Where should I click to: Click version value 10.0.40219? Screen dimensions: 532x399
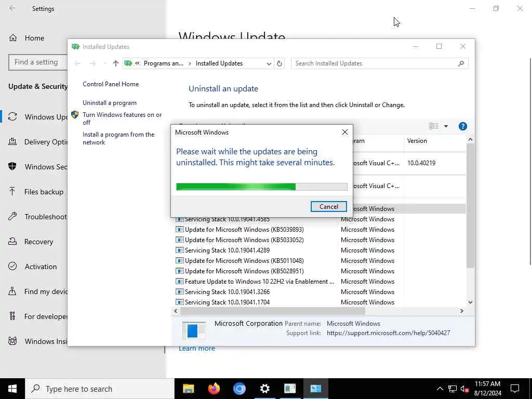tap(421, 163)
